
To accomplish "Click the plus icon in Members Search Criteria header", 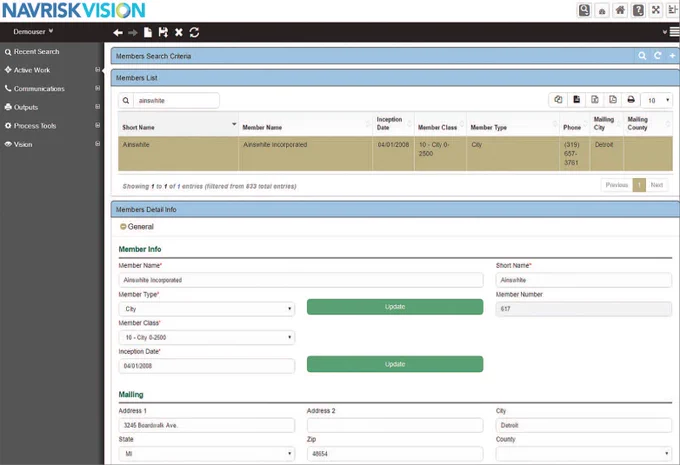I will pos(672,56).
